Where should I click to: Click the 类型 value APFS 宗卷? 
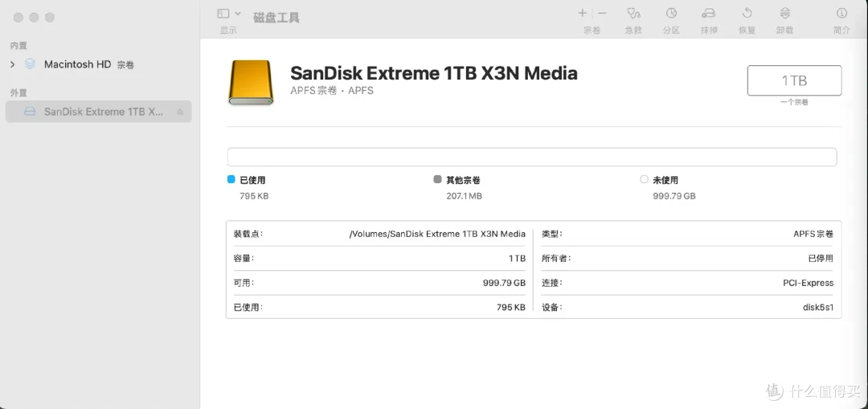813,234
